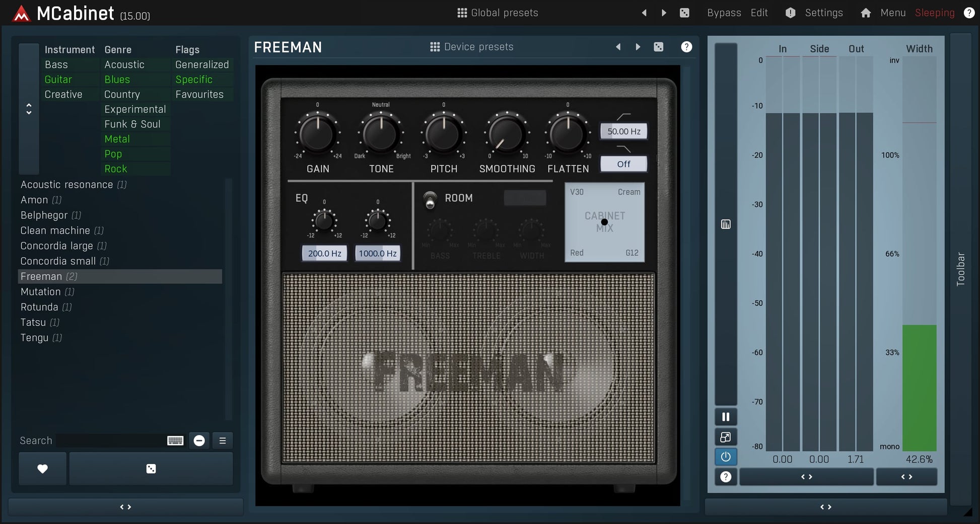Open the Device presets list
The width and height of the screenshot is (980, 524).
[x=472, y=47]
